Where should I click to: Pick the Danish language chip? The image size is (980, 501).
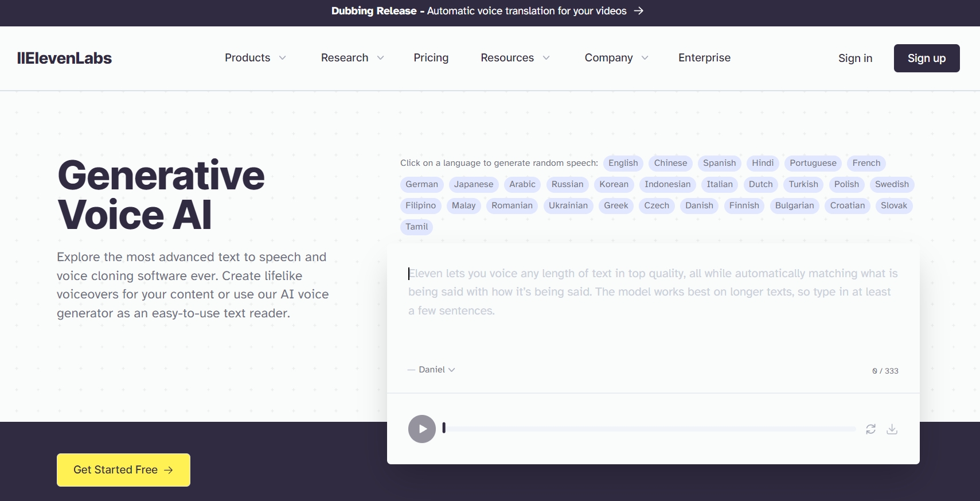click(x=699, y=205)
